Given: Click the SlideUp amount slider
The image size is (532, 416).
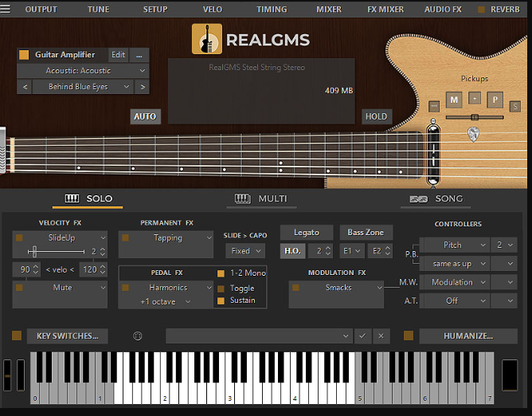Looking at the screenshot, I should [x=56, y=252].
